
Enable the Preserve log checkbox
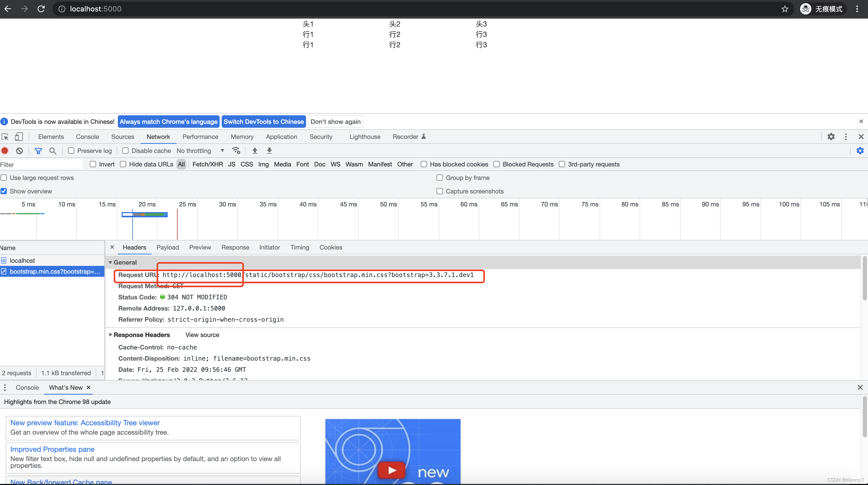tap(71, 151)
